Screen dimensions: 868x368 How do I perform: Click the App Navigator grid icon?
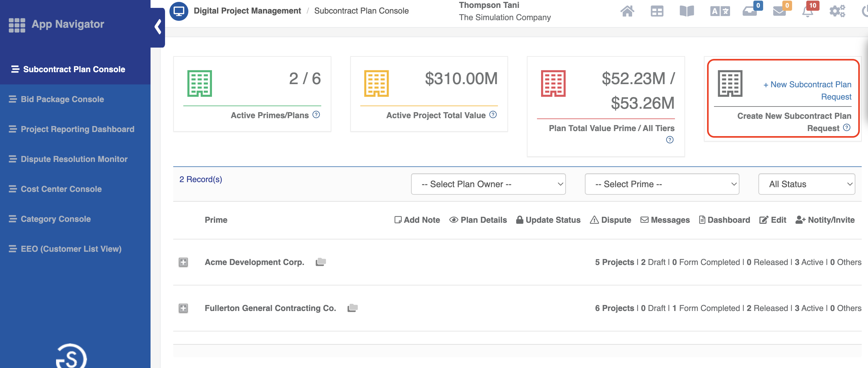[17, 25]
